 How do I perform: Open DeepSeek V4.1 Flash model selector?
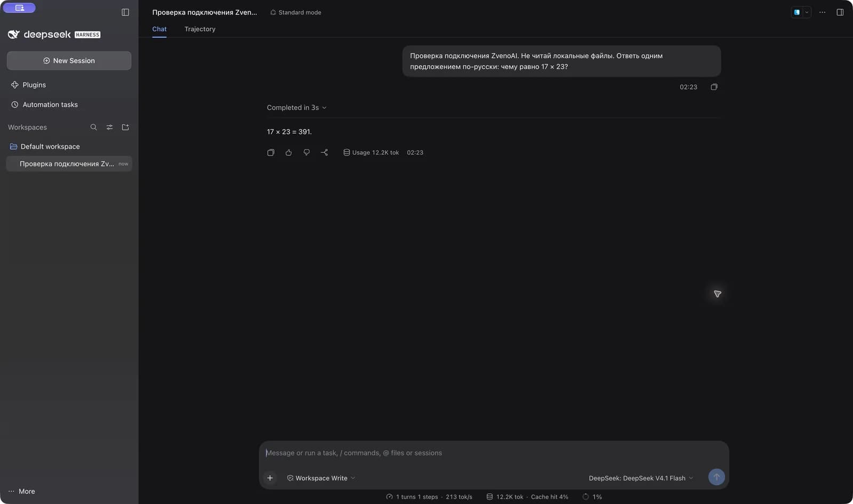(x=641, y=478)
